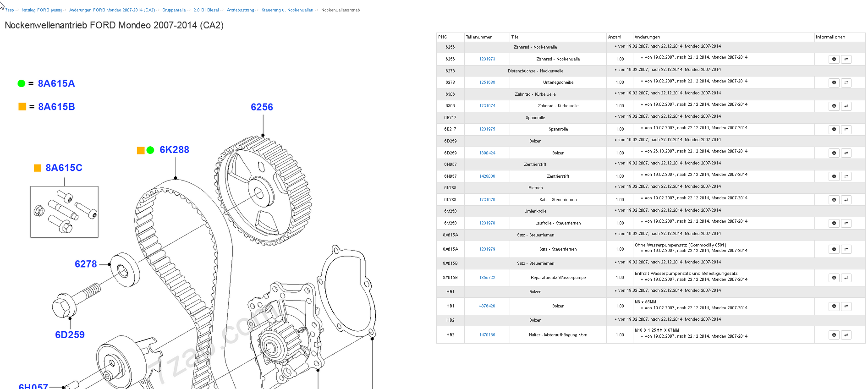Click exchange icon for part 1231978
868x389 pixels.
coord(846,223)
